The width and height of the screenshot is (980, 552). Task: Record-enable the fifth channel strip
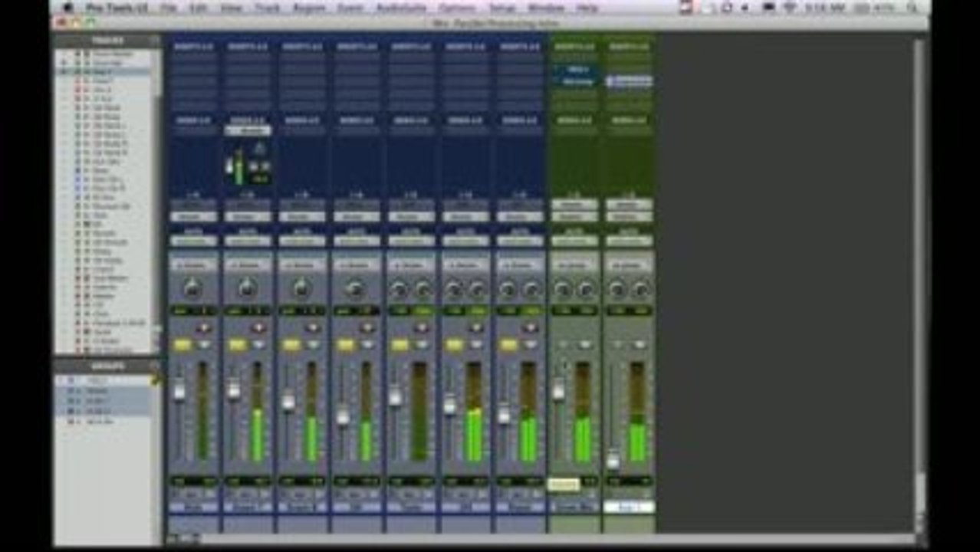tap(422, 328)
